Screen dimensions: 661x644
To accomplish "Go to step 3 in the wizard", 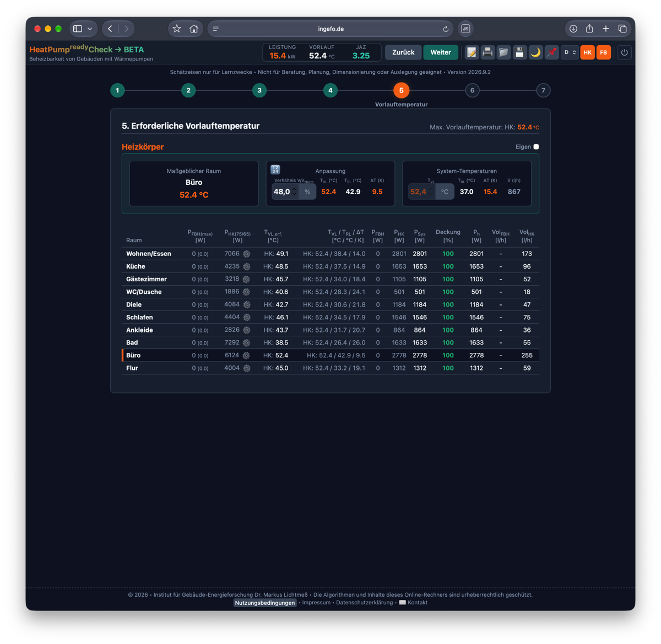I will 259,90.
